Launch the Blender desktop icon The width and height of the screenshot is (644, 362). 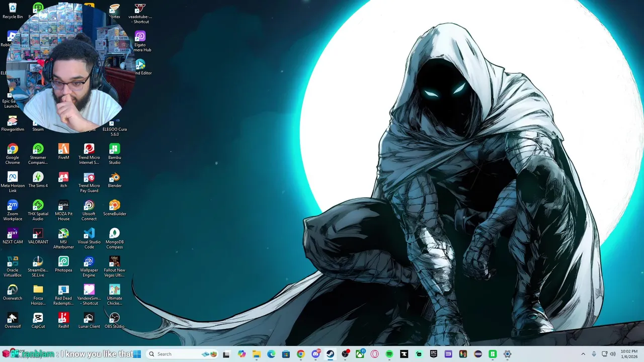coord(115,180)
